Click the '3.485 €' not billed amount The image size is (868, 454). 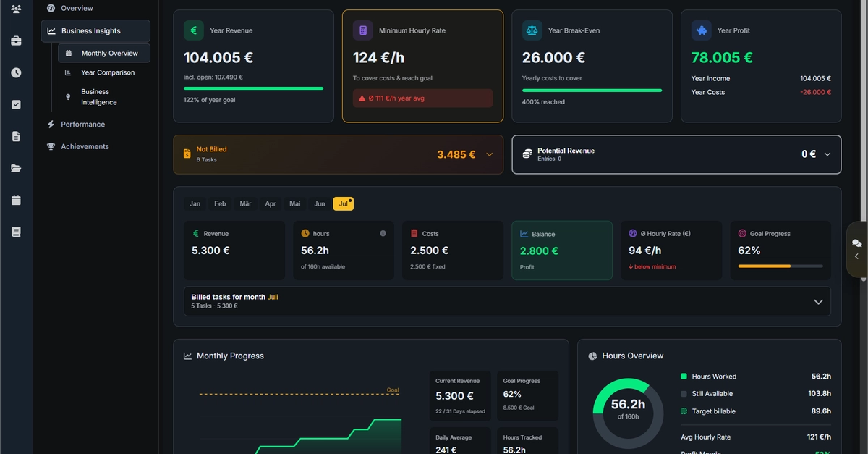pyautogui.click(x=456, y=154)
